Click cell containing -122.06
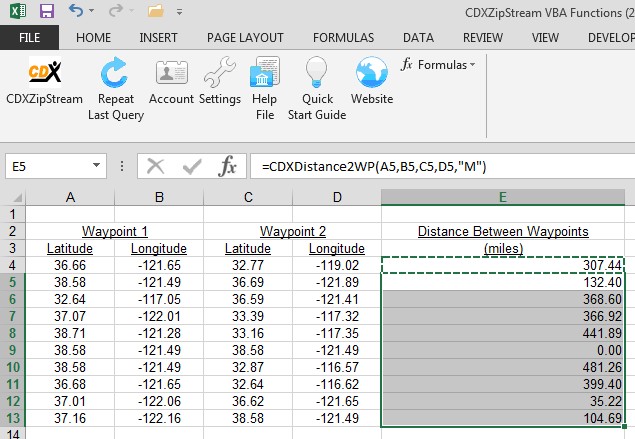The height and width of the screenshot is (439, 635). 159,401
